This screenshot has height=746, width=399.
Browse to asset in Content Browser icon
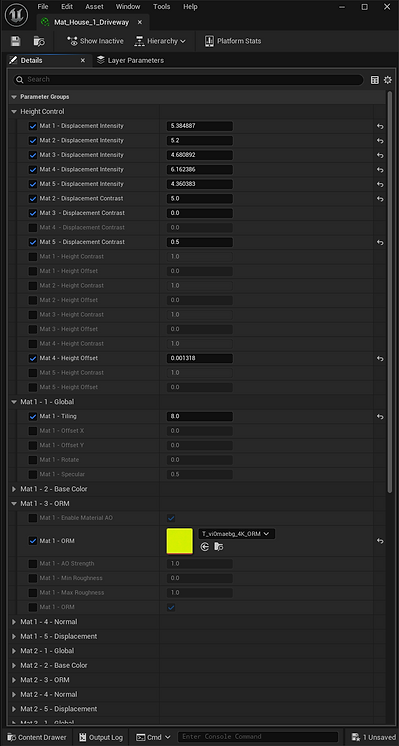pos(39,41)
